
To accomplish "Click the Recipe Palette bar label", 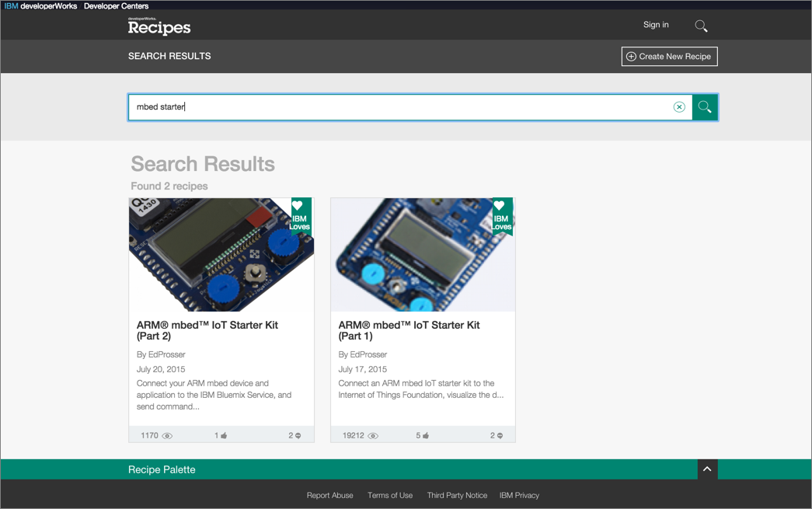I will point(162,469).
